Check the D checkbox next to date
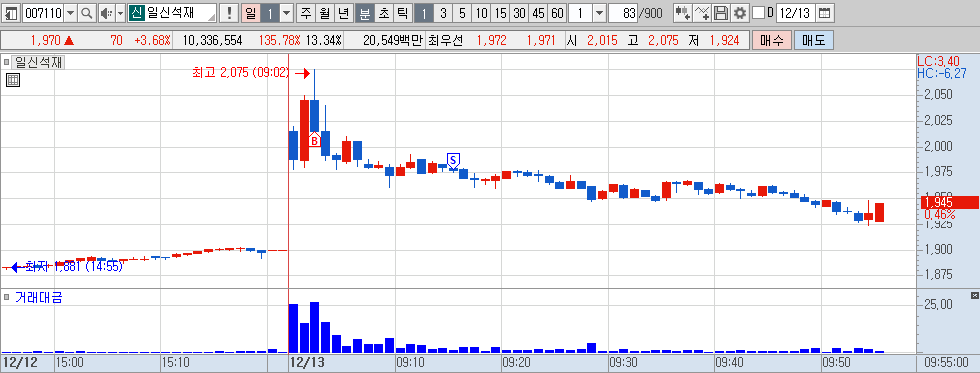The width and height of the screenshot is (980, 373). point(758,12)
